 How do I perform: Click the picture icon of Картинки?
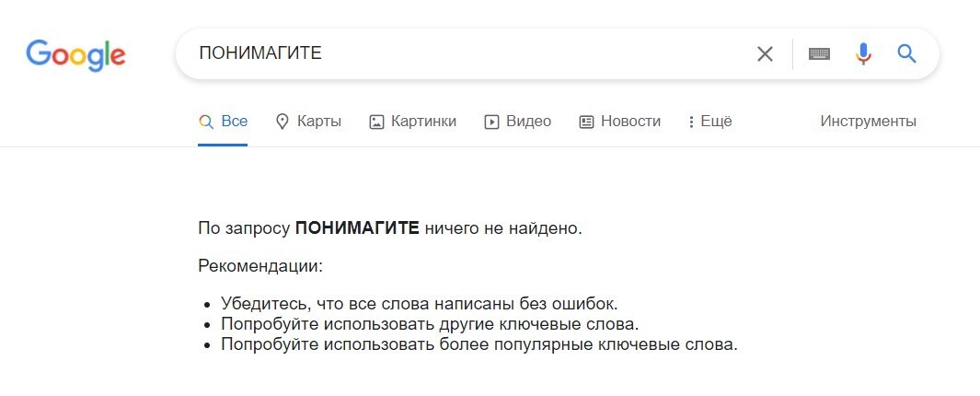375,122
